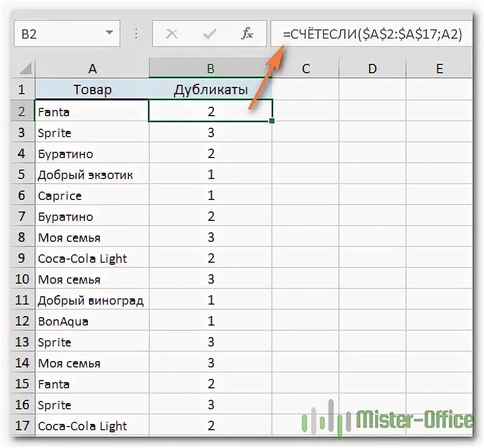Select the 'Моя семья' cell in row 14
Image resolution: width=484 pixels, height=448 pixels.
pos(92,362)
